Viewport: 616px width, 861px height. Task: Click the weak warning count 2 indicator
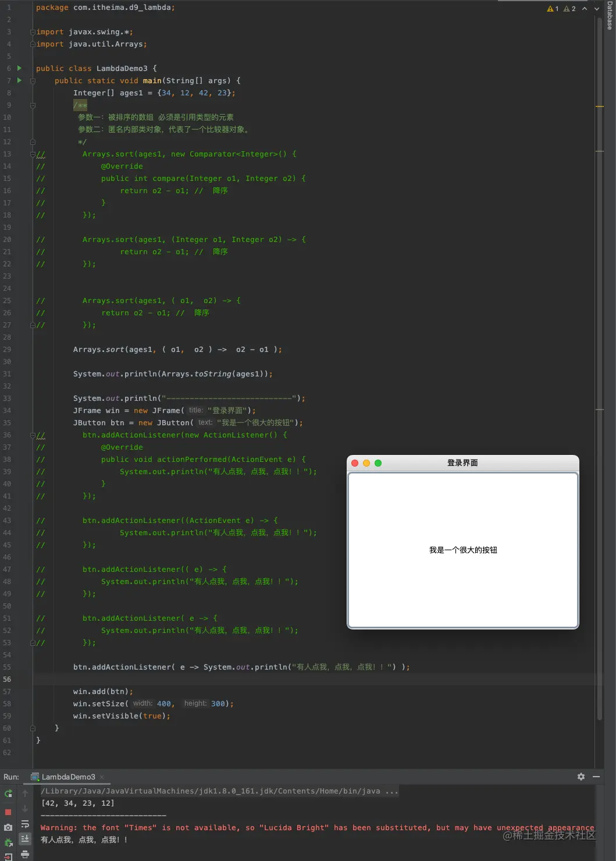click(x=569, y=9)
